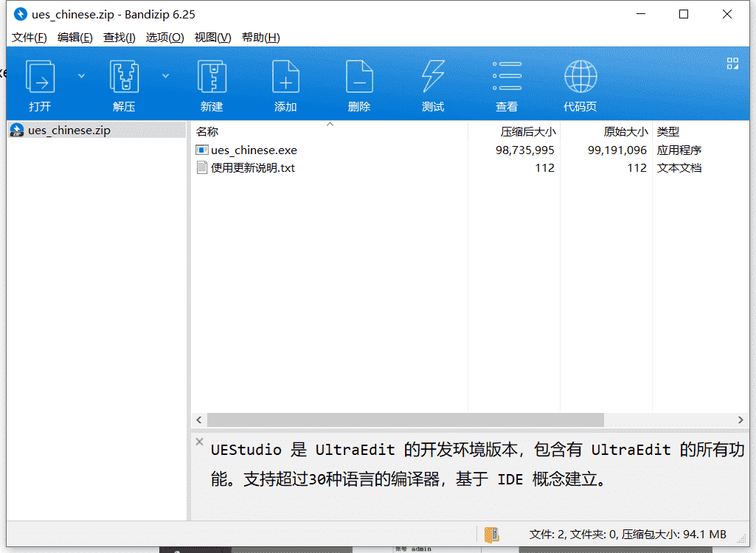The image size is (756, 553).
Task: Select ues_chinese.zip in the folder tree
Action: click(x=97, y=131)
